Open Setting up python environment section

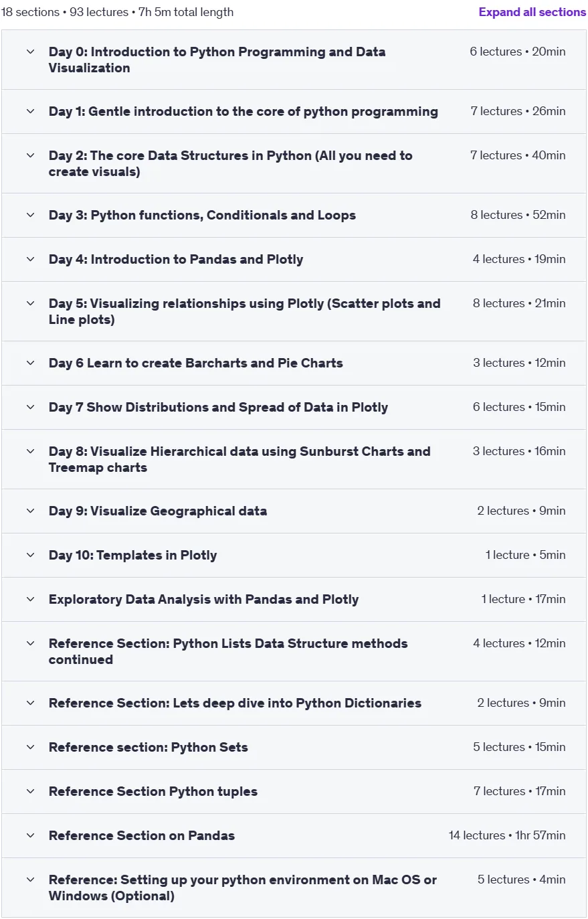pyautogui.click(x=294, y=888)
